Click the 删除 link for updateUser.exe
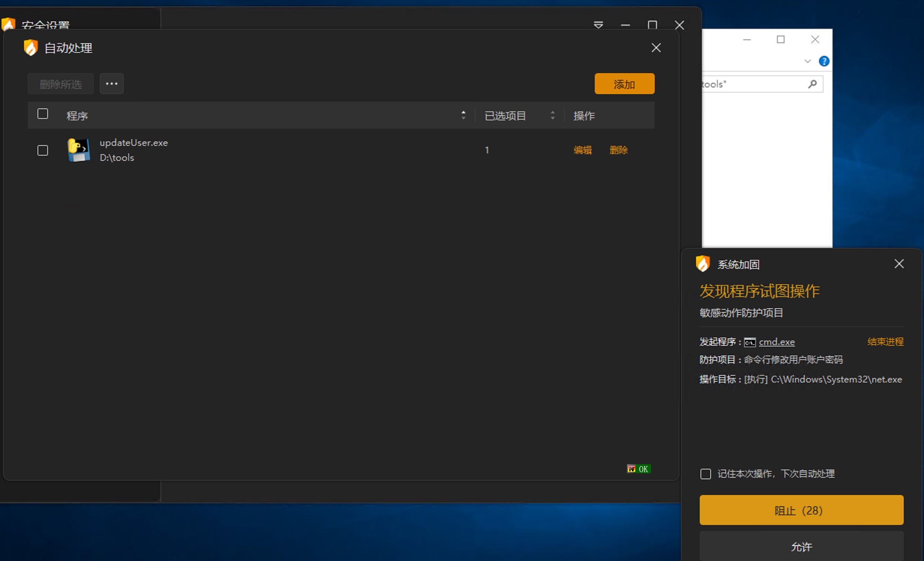This screenshot has width=924, height=561. (619, 150)
